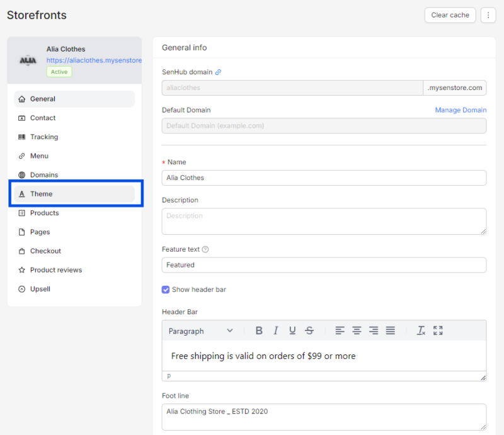This screenshot has height=435, width=504.
Task: Open the Checkout settings
Action: click(x=74, y=251)
